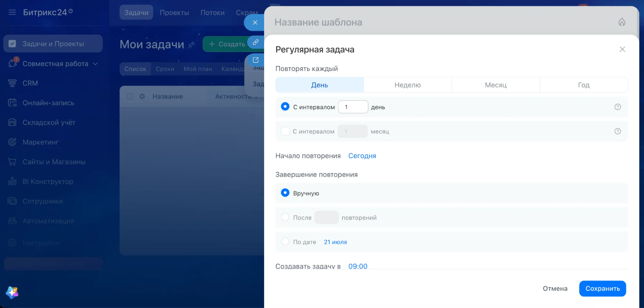
Task: Select the Месяц repeat tab
Action: (x=495, y=85)
